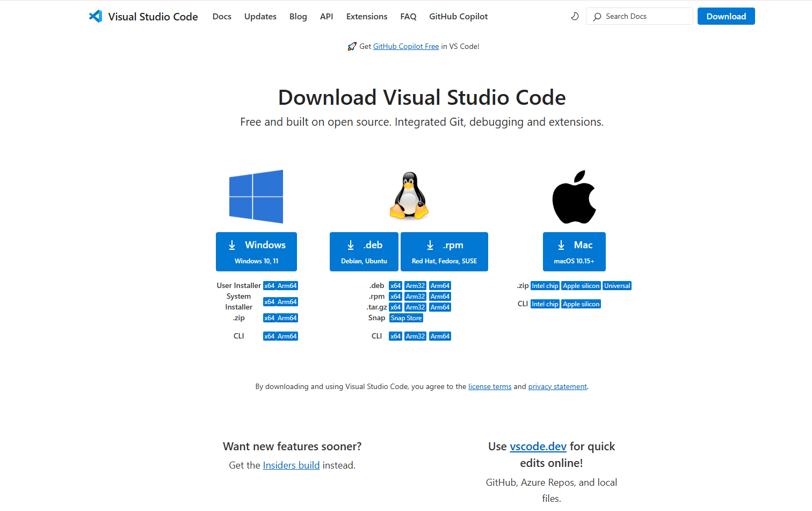Select Arm64 in Linux .rpm row
The height and width of the screenshot is (511, 812).
click(440, 297)
